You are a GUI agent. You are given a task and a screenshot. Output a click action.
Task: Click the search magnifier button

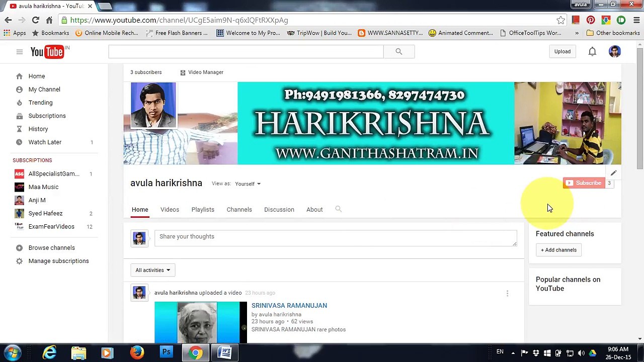398,51
